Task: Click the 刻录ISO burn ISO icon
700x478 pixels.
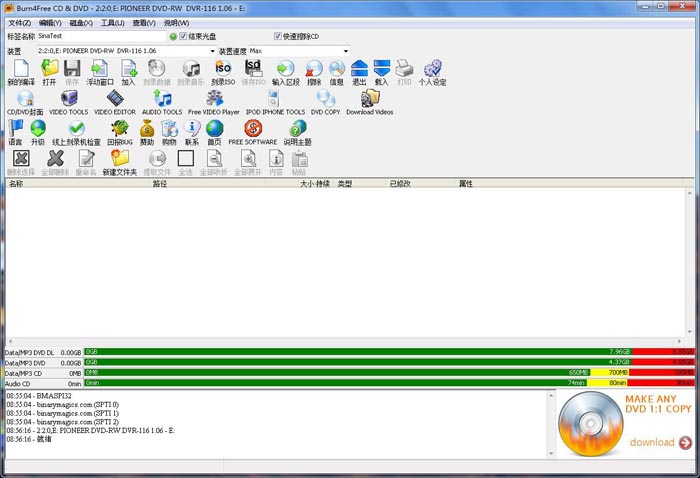Action: click(x=223, y=73)
